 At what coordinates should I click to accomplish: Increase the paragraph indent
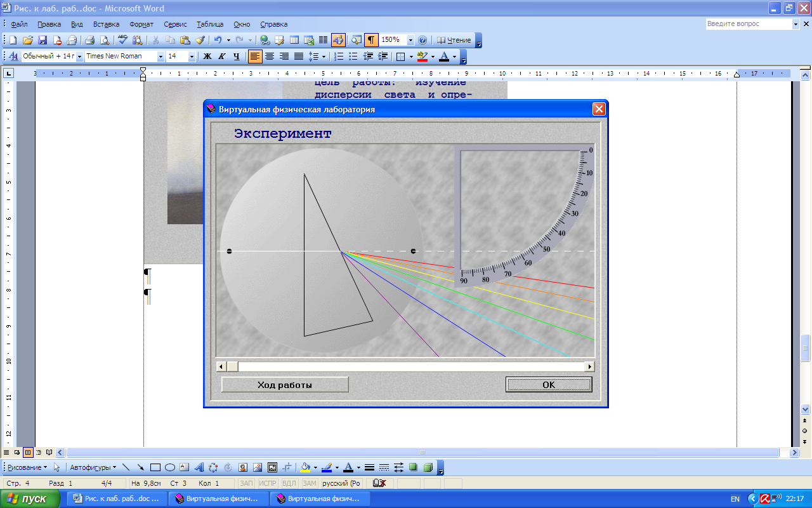click(383, 57)
